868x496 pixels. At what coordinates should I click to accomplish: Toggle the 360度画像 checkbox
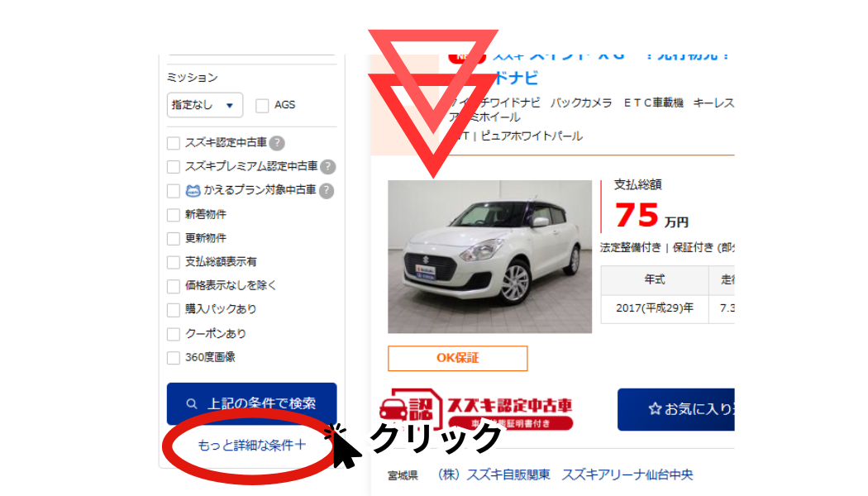pos(174,358)
